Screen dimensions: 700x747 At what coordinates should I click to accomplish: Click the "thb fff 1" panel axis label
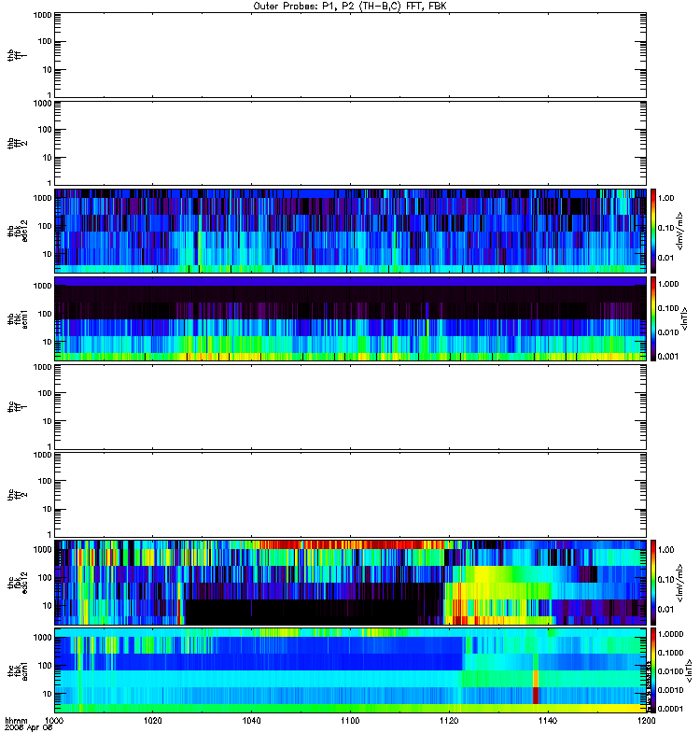click(x=17, y=55)
